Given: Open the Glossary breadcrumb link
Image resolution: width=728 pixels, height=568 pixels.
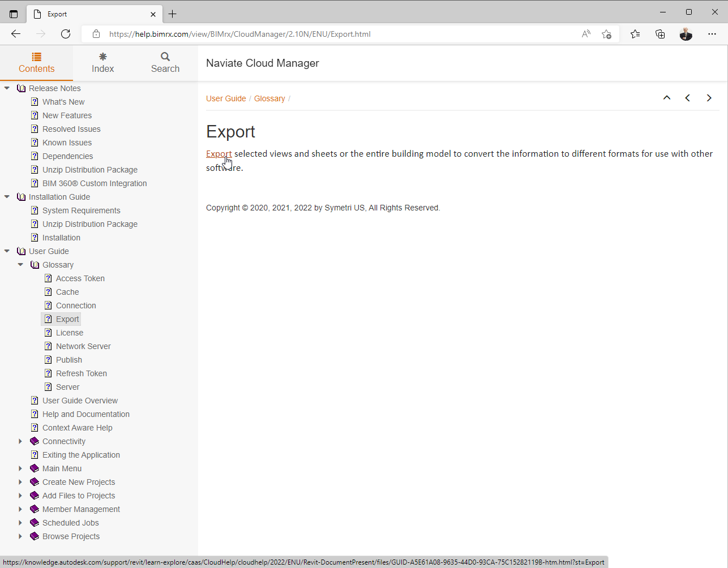Looking at the screenshot, I should point(269,98).
